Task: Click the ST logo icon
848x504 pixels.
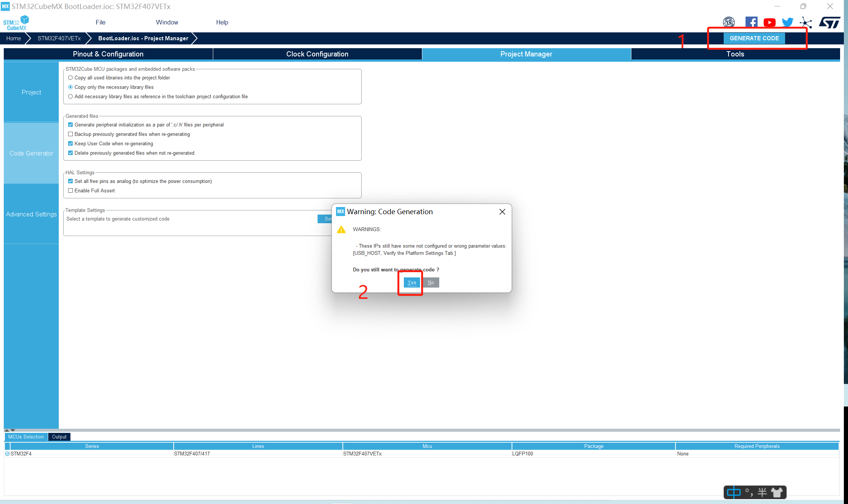Action: [x=829, y=23]
